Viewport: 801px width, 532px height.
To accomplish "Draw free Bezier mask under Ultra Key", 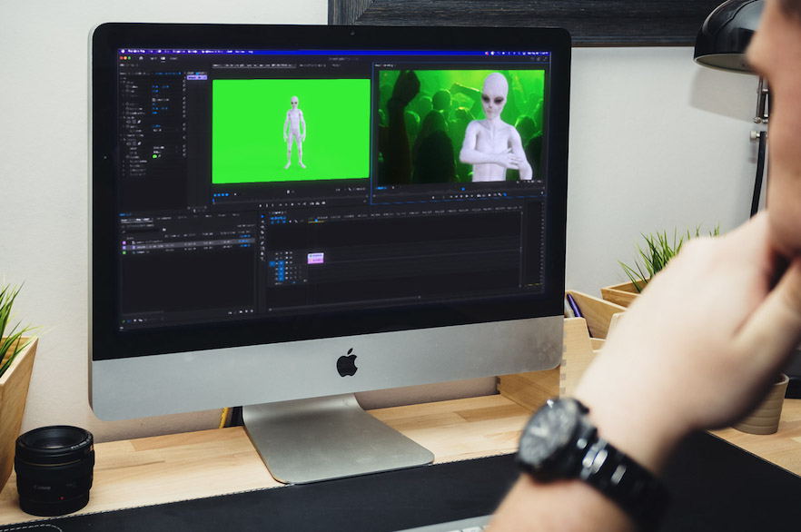I will pyautogui.click(x=140, y=143).
